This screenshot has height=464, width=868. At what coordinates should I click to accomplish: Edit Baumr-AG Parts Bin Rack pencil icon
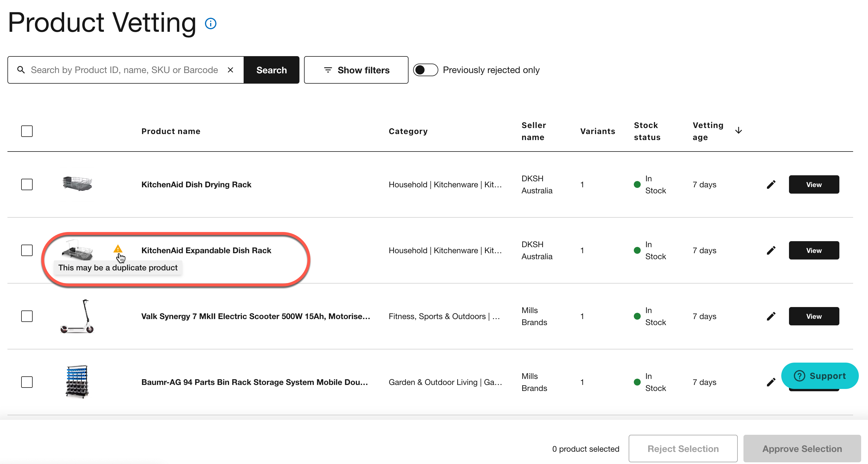[771, 382]
